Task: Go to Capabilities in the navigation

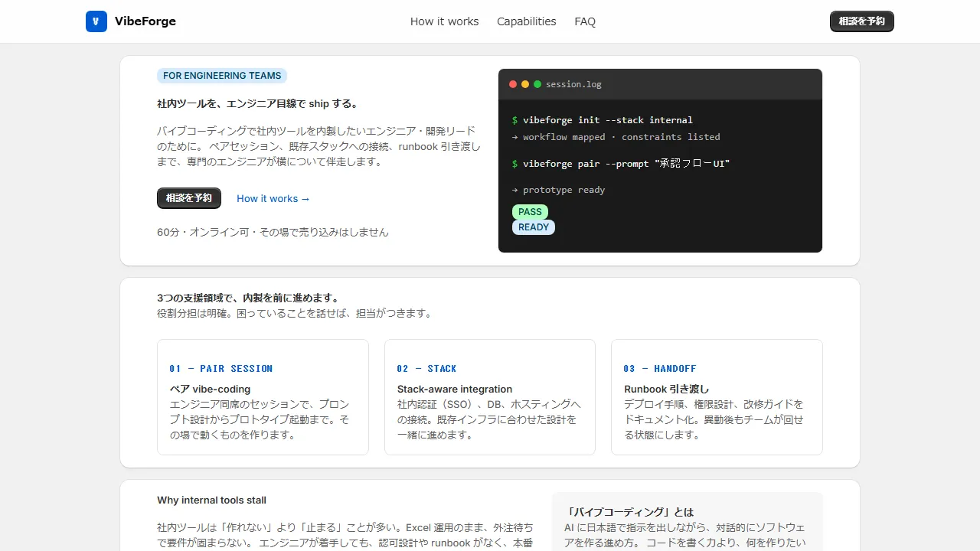Action: (x=527, y=21)
